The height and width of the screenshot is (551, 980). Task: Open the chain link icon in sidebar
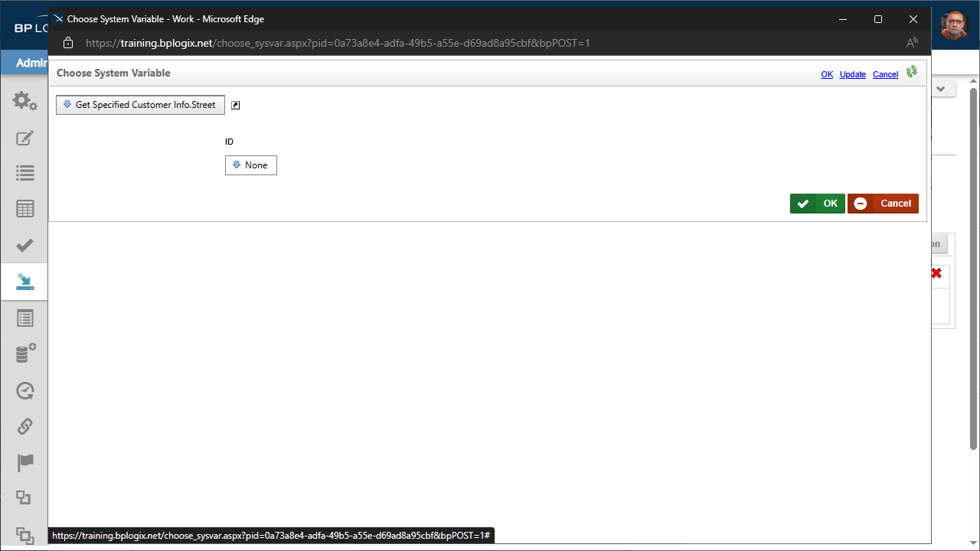click(24, 426)
